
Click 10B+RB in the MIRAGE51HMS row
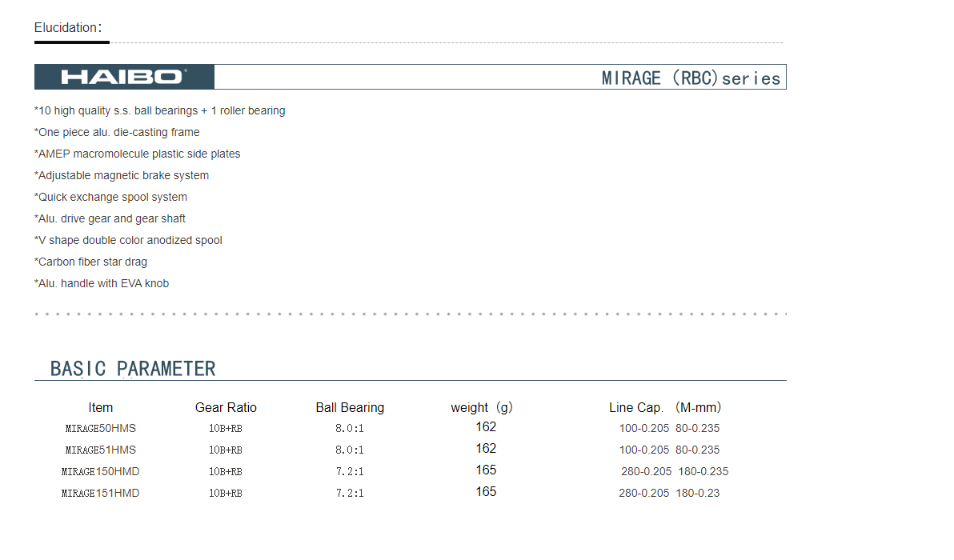pos(226,450)
